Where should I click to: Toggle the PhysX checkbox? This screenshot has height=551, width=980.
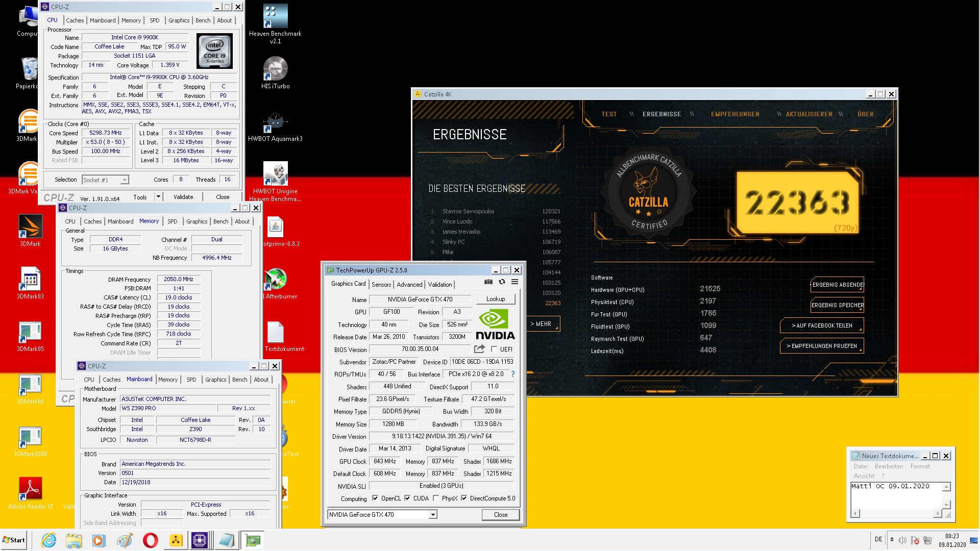point(436,498)
